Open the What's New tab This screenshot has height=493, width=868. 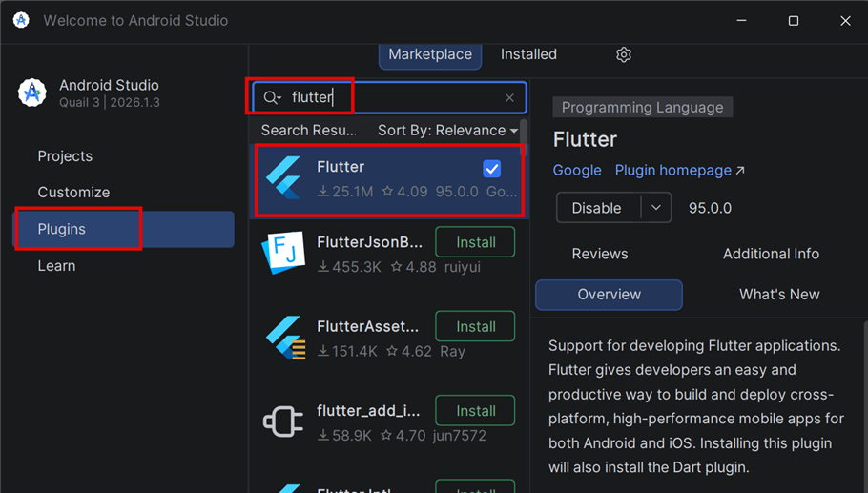(779, 295)
